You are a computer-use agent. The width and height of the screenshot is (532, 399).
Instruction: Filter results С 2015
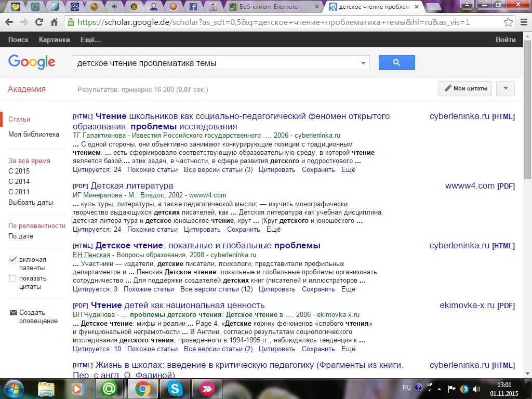(19, 171)
